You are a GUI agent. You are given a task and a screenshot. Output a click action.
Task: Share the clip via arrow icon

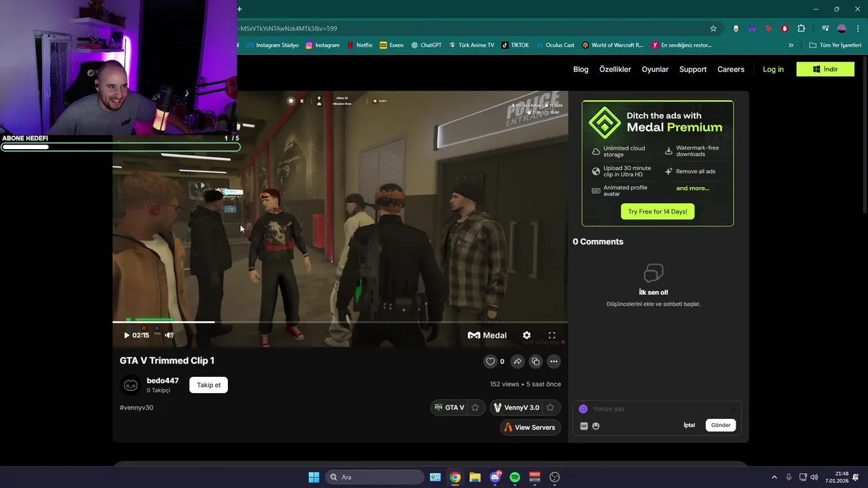517,361
